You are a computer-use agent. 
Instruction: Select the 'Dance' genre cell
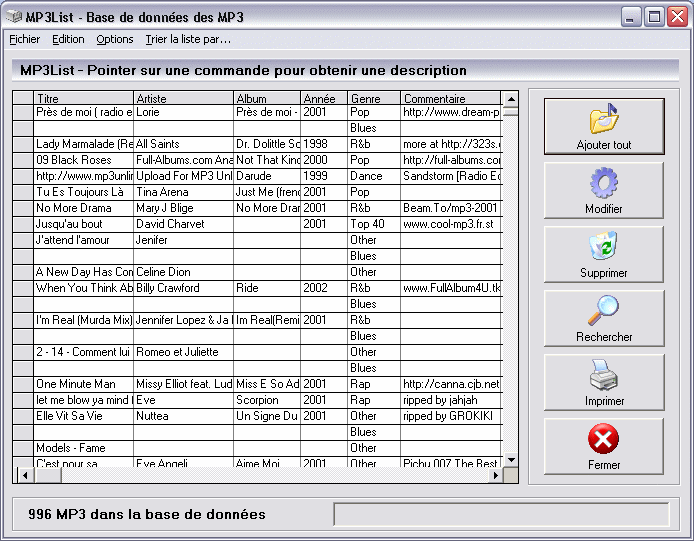coord(374,176)
